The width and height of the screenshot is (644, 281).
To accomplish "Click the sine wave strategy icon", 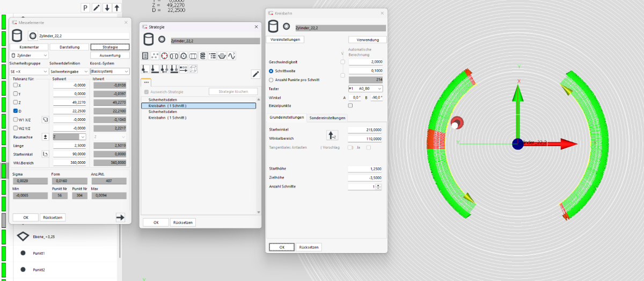I will pyautogui.click(x=232, y=56).
